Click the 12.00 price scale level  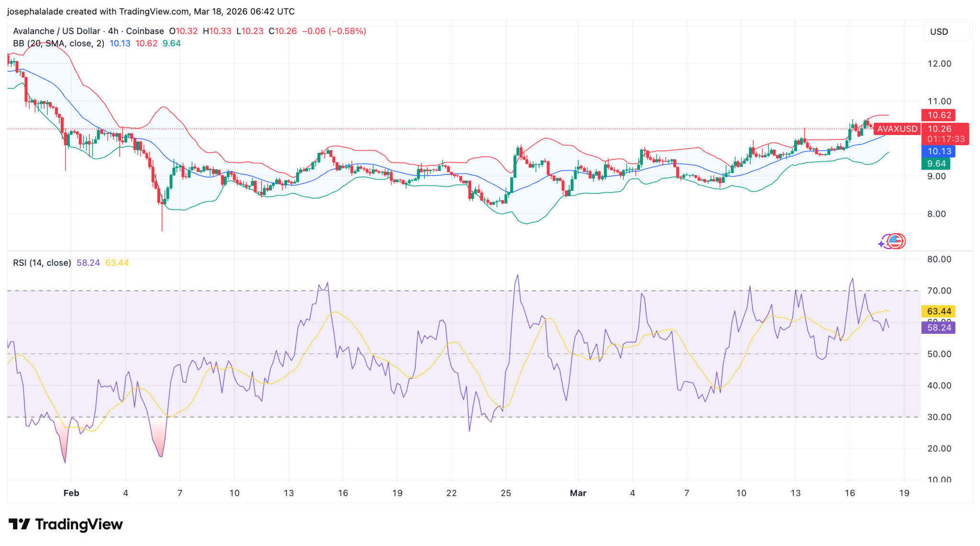coord(939,64)
